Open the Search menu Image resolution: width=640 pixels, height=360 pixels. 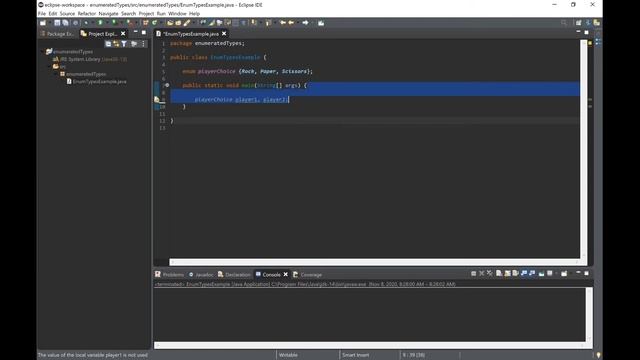129,13
